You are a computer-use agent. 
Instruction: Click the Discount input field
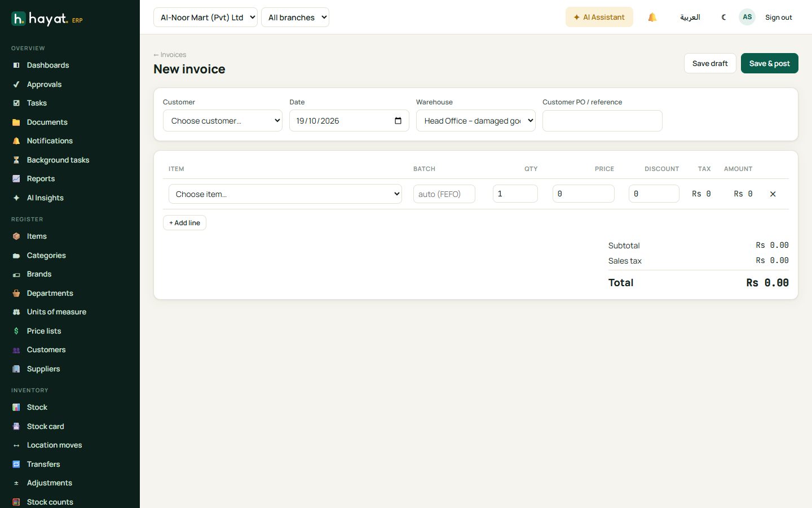click(x=654, y=194)
